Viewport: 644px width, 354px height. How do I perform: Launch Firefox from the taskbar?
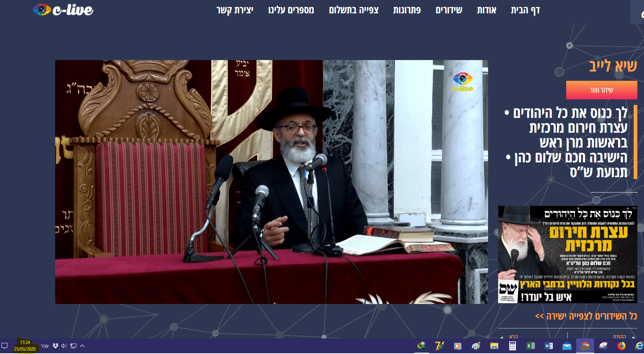[621, 346]
